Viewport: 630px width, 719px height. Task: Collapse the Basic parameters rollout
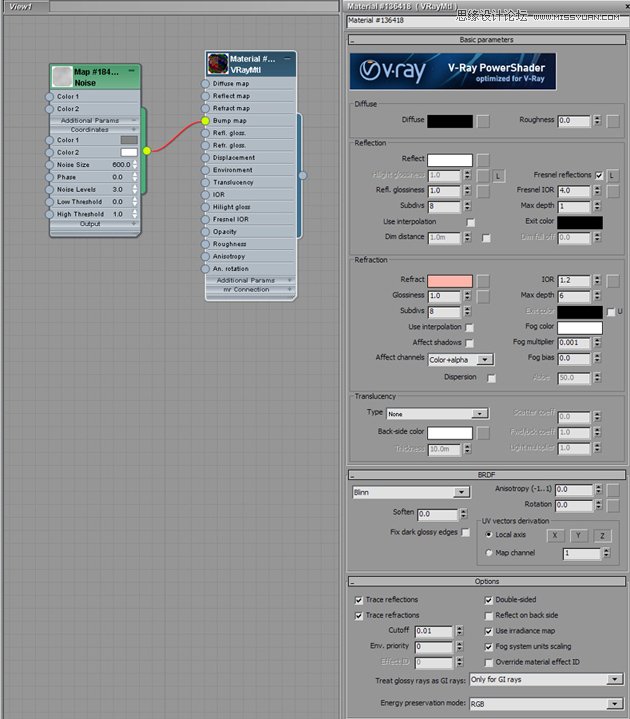click(487, 40)
